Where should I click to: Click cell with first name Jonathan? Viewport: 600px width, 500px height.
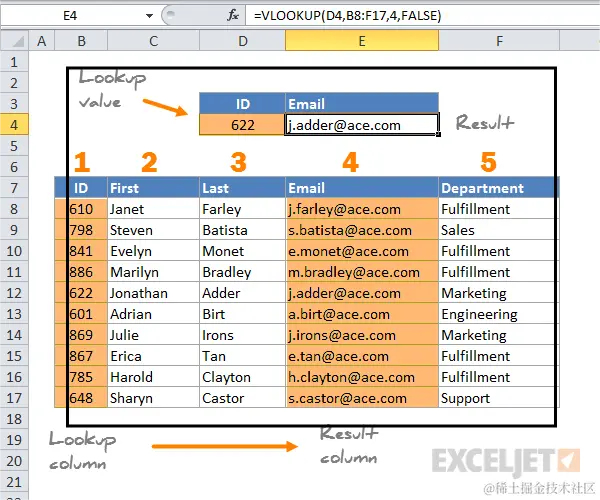click(x=153, y=293)
